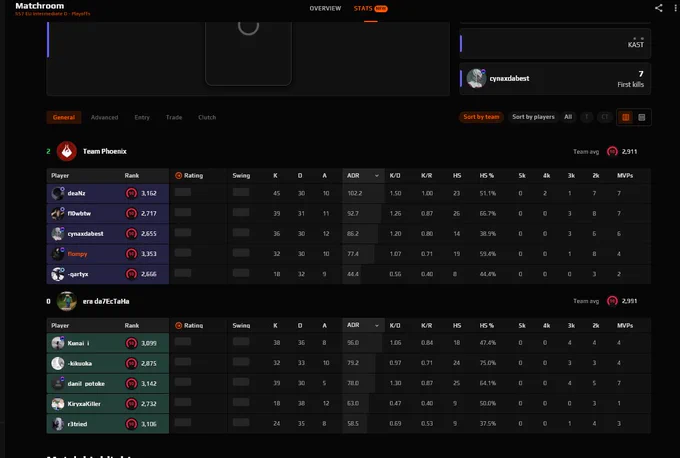
Task: Open the era da7EcTaHa team name link
Action: pyautogui.click(x=106, y=301)
